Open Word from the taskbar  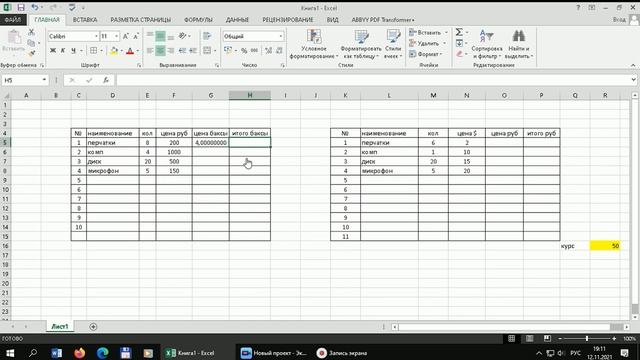pyautogui.click(x=57, y=353)
